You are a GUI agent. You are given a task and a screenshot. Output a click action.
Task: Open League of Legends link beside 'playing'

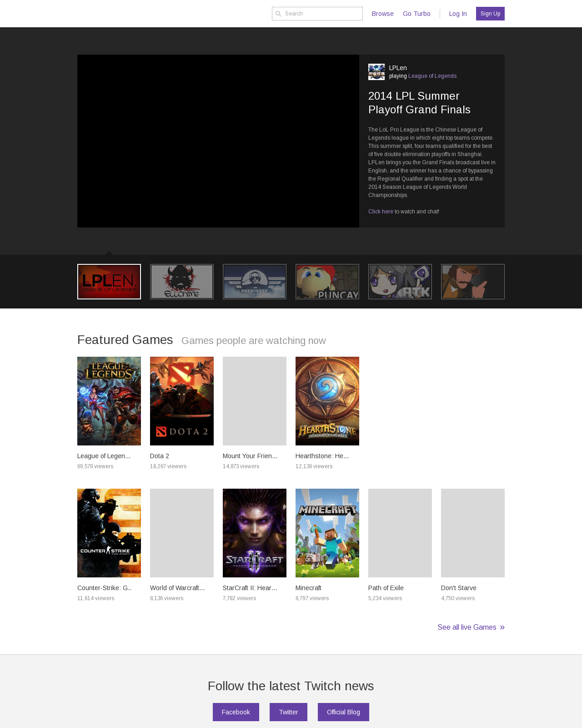tap(432, 76)
